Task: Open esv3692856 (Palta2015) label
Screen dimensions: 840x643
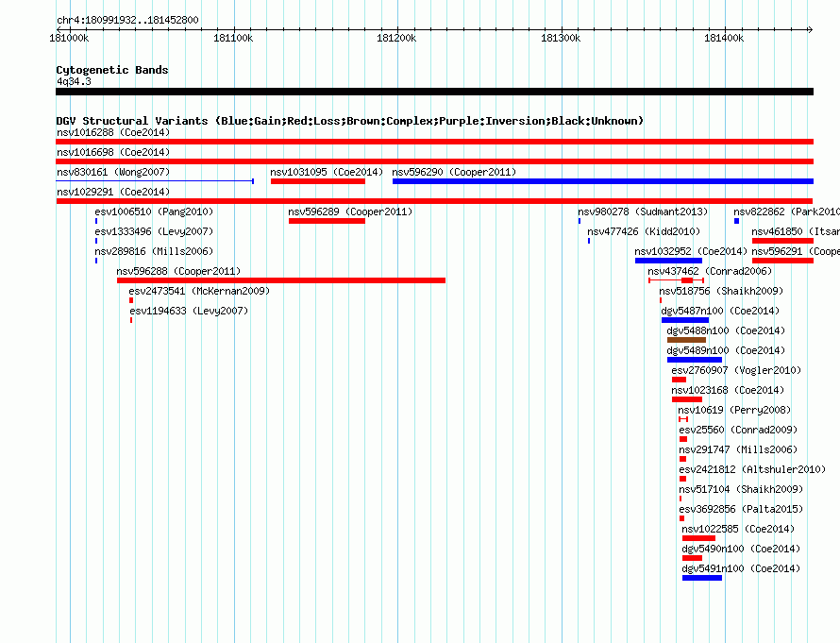Action: (741, 509)
